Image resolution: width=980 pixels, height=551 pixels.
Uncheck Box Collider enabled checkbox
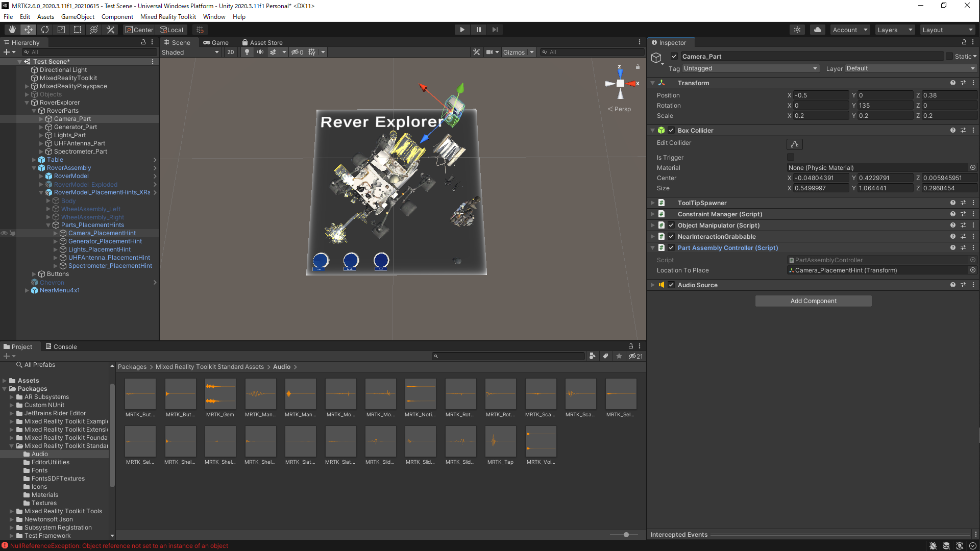pos(671,131)
